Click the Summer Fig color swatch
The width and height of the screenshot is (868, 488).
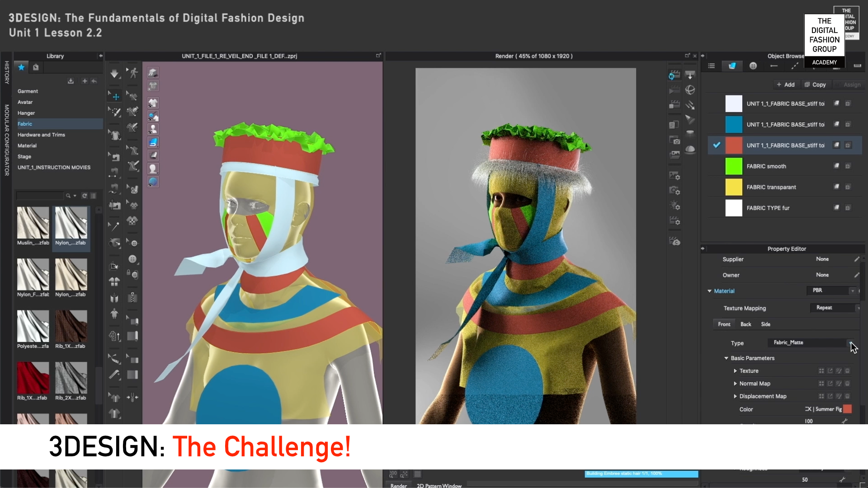coord(848,409)
